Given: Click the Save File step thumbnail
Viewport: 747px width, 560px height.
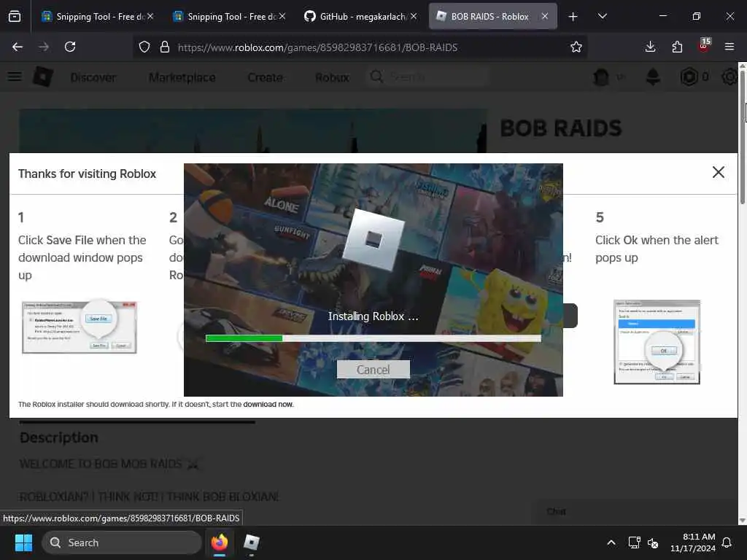Looking at the screenshot, I should coord(80,327).
